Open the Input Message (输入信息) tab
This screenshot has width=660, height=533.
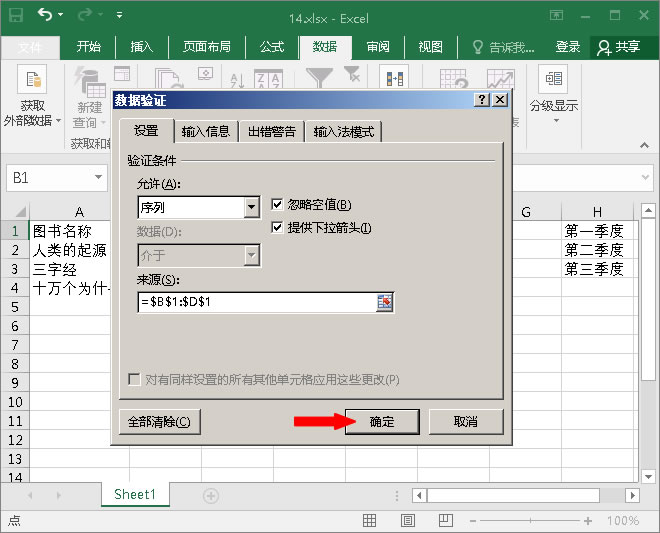click(206, 132)
